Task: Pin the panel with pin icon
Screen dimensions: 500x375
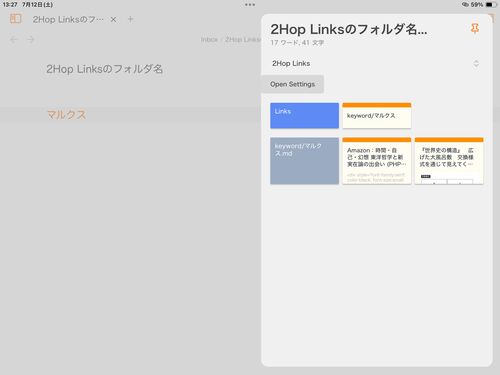Action: coord(475,29)
